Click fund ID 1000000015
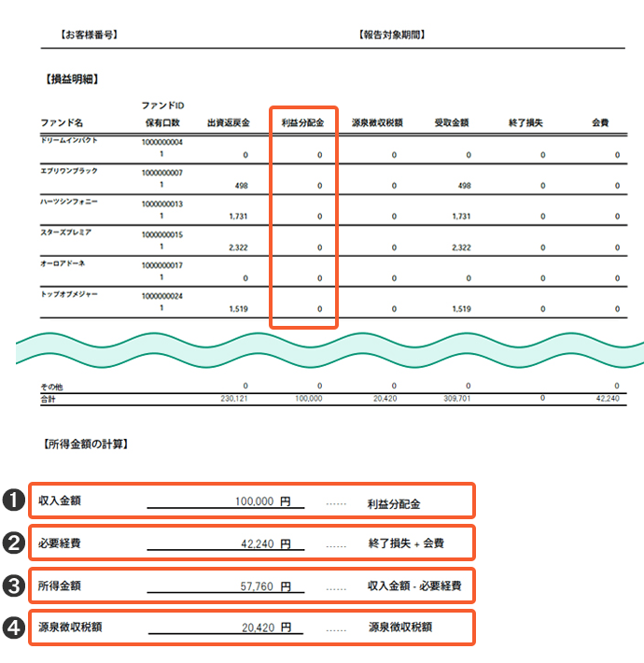 click(x=162, y=234)
